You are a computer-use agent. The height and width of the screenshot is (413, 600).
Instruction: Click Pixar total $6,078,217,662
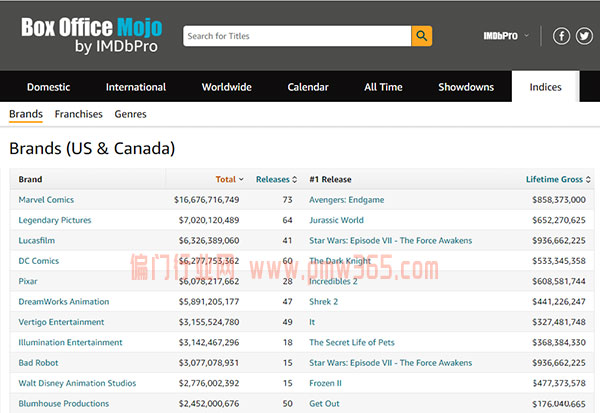coord(209,281)
